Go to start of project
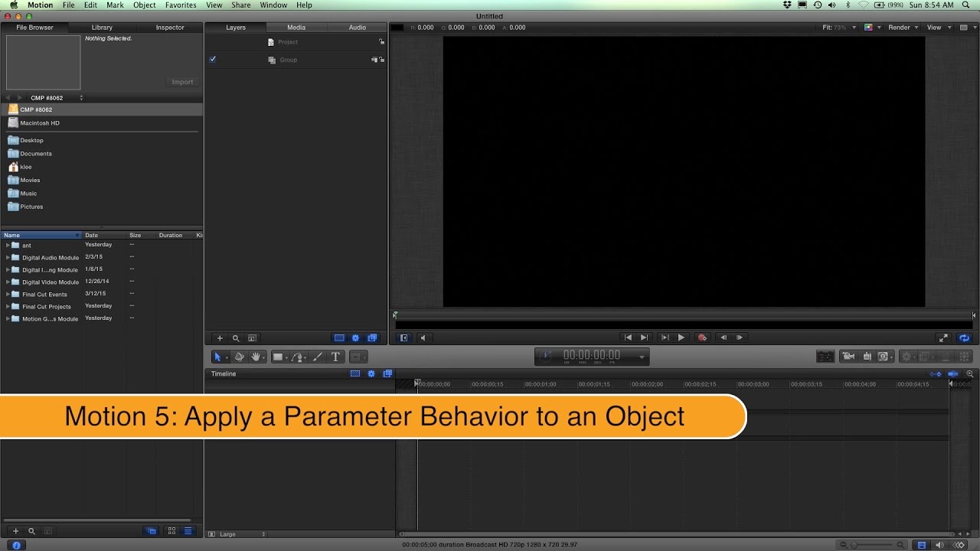980x551 pixels. pyautogui.click(x=628, y=337)
